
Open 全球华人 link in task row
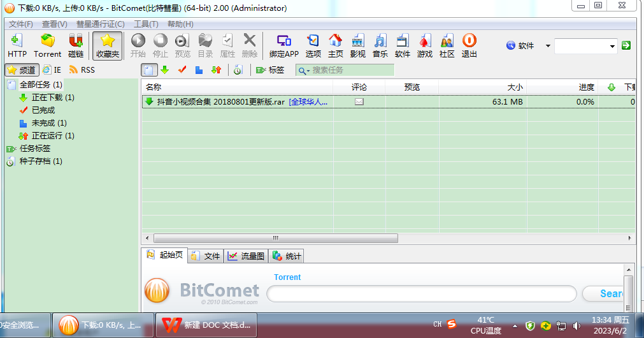[308, 101]
